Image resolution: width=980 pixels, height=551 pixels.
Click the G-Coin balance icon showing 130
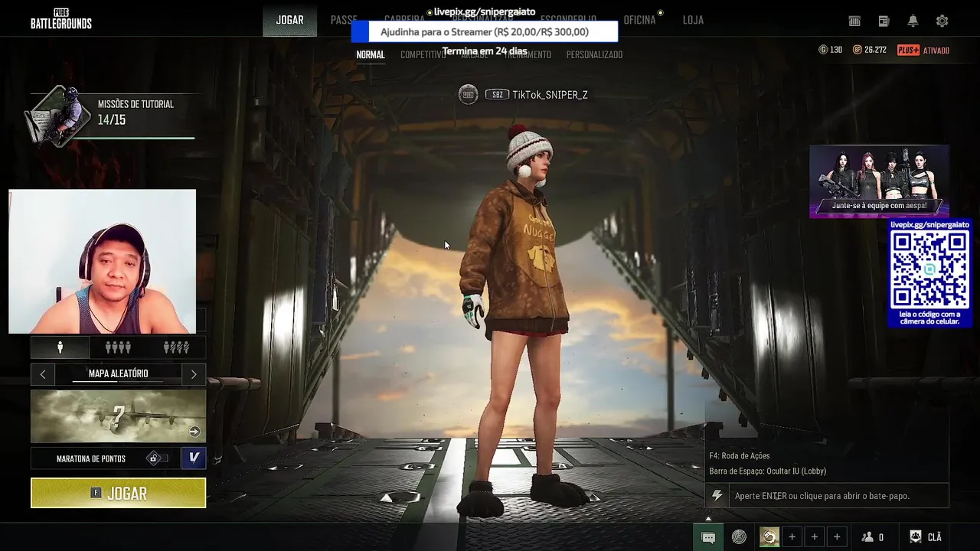823,50
